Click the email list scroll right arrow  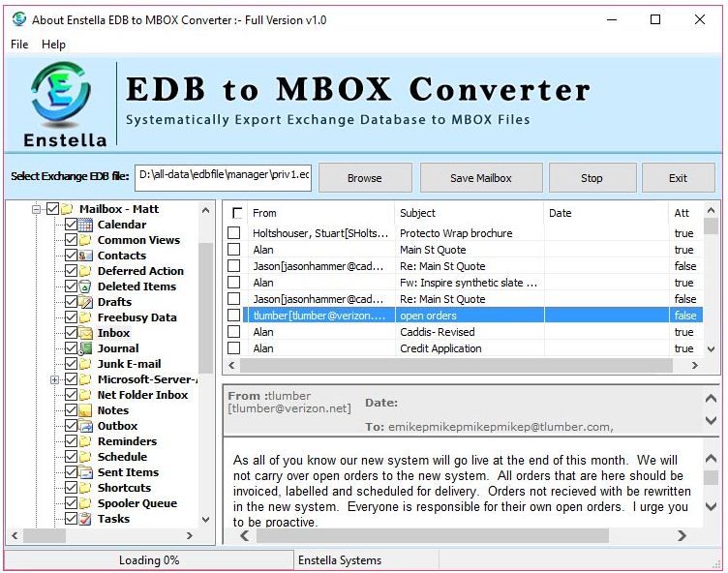(694, 366)
